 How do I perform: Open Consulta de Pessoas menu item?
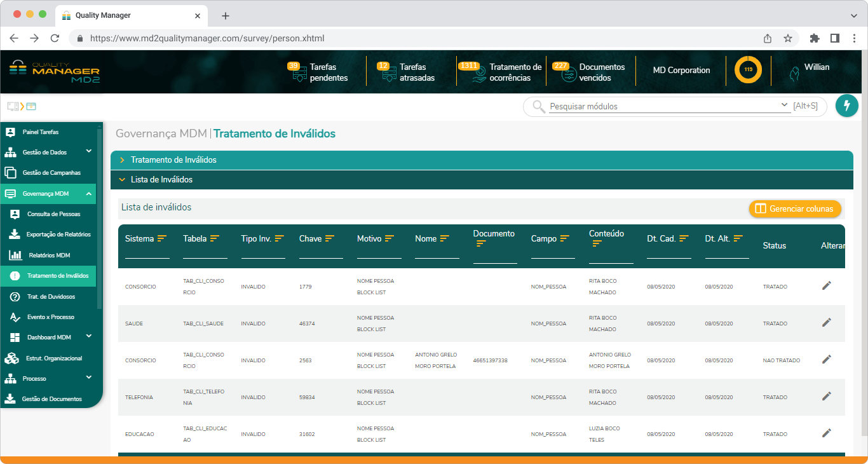tap(53, 214)
